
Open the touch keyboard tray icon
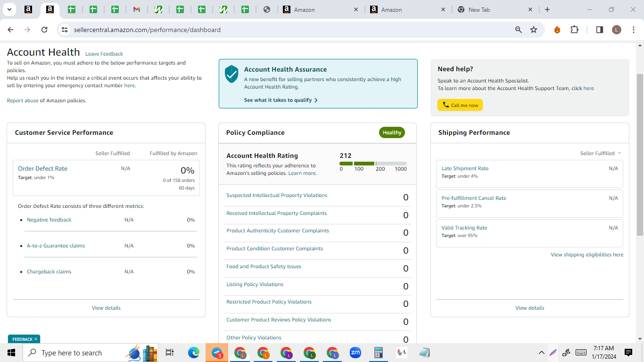point(581,353)
